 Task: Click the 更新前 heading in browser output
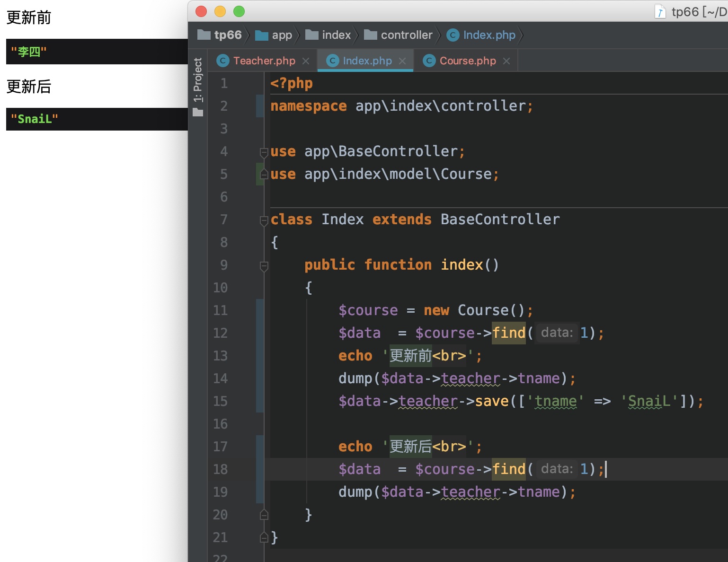pyautogui.click(x=29, y=18)
